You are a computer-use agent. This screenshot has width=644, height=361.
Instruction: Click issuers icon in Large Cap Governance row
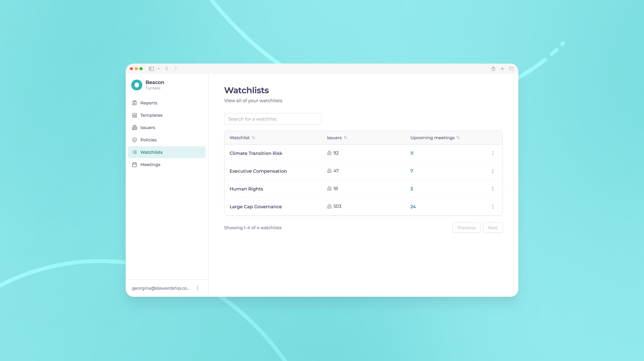pos(329,206)
